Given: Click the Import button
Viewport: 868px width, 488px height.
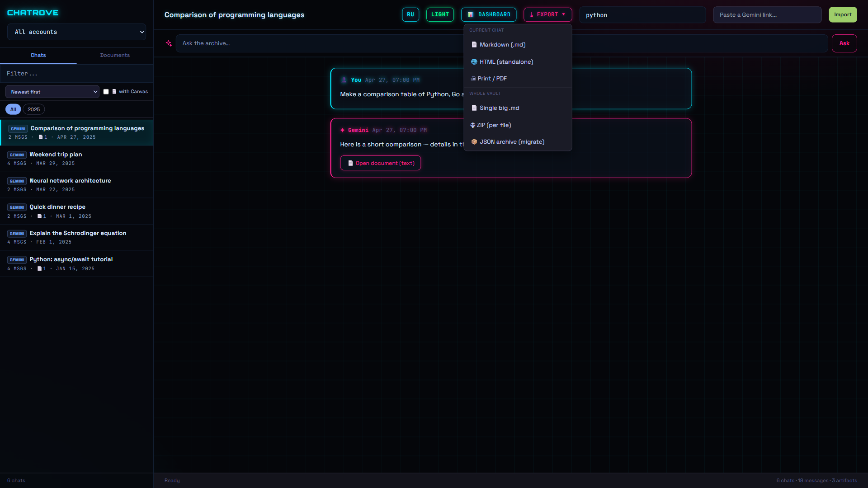Looking at the screenshot, I should (x=843, y=14).
